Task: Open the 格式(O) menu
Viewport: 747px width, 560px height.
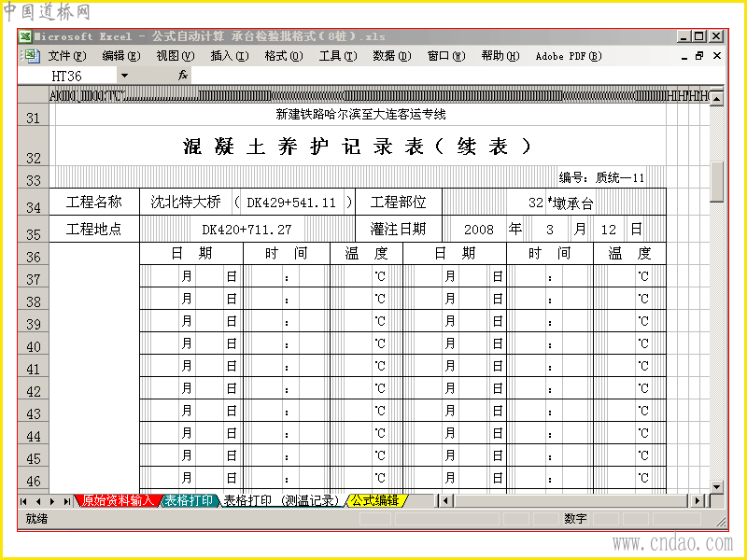Action: pyautogui.click(x=284, y=56)
